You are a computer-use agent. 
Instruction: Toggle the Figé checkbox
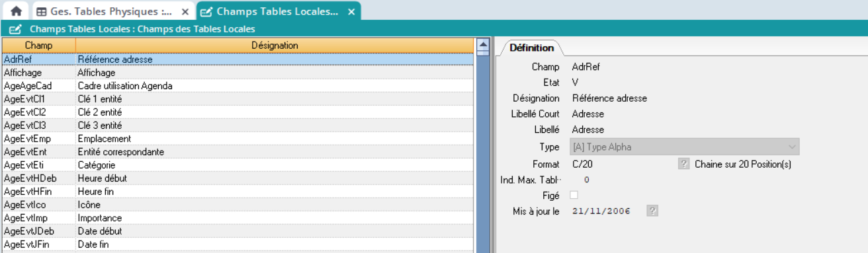574,195
